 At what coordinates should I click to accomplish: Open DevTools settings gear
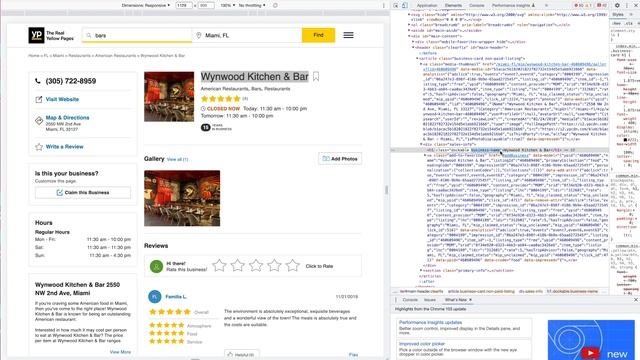point(617,5)
